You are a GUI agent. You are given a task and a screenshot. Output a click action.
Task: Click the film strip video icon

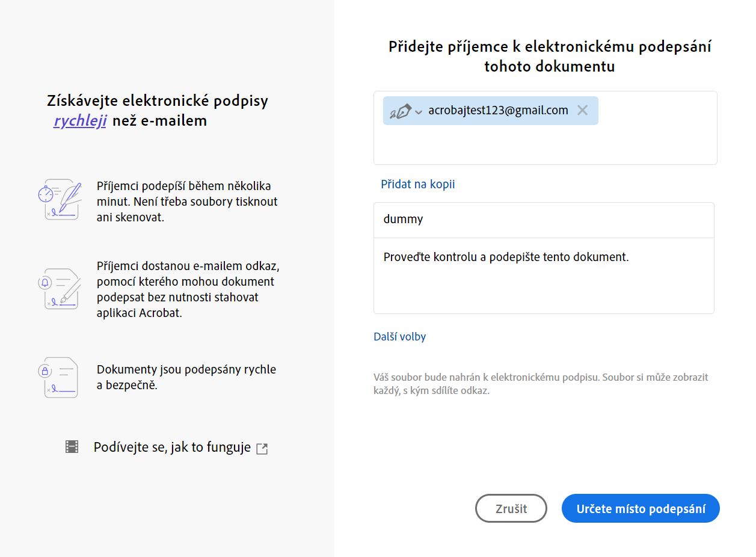pos(72,447)
